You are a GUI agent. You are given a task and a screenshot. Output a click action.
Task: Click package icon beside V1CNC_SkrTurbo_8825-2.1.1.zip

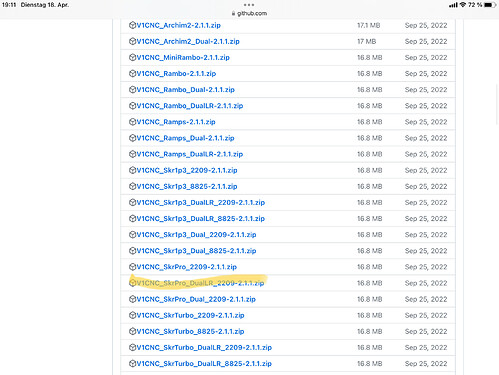click(x=132, y=331)
